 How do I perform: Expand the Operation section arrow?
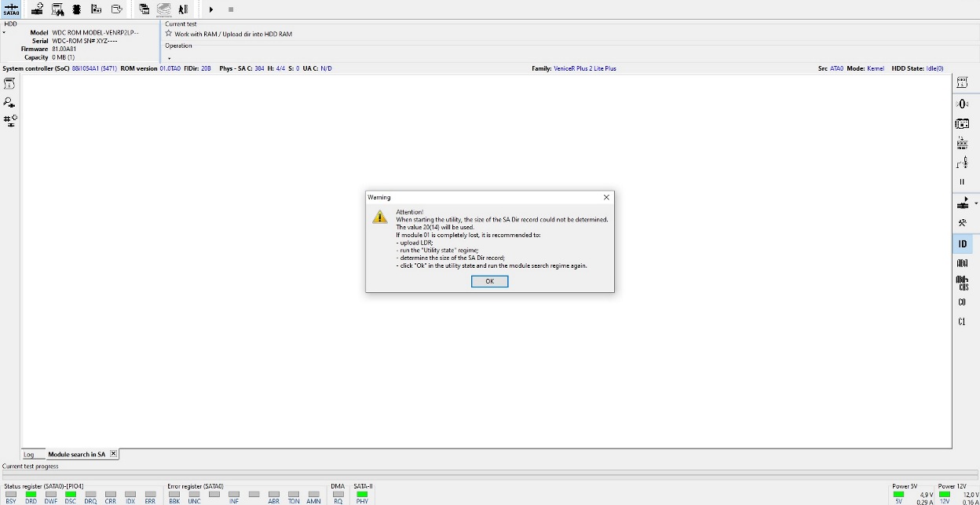click(x=169, y=58)
